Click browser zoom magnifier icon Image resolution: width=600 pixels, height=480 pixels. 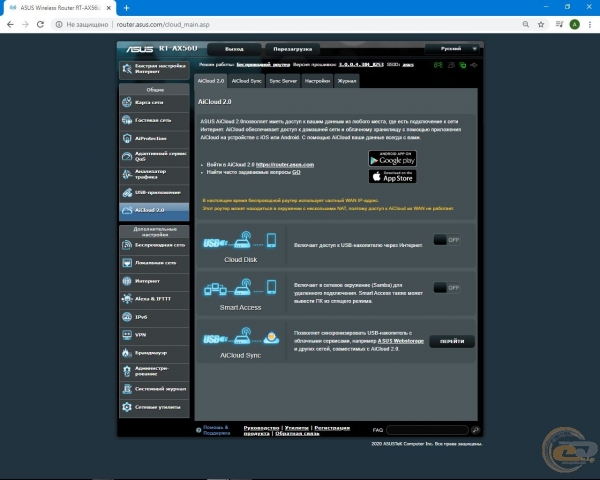tap(526, 24)
